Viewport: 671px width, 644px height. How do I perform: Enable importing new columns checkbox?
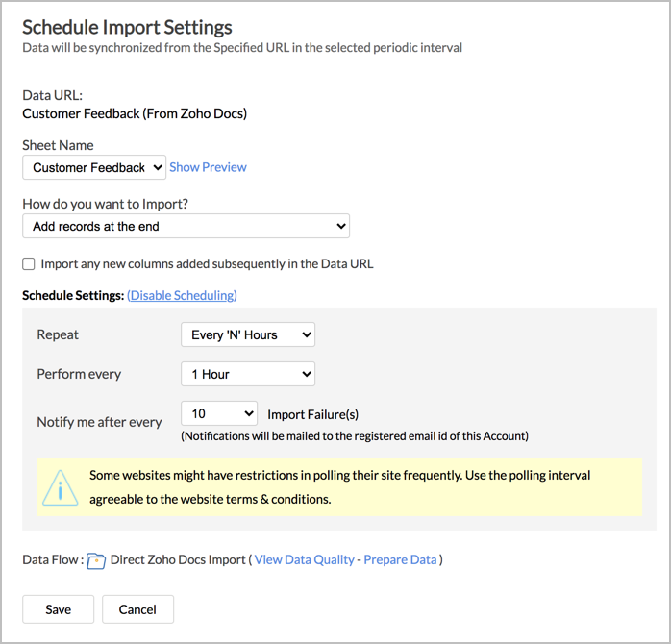tap(29, 264)
